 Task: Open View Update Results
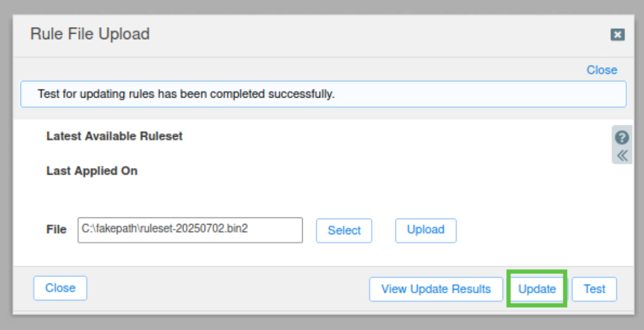click(436, 289)
